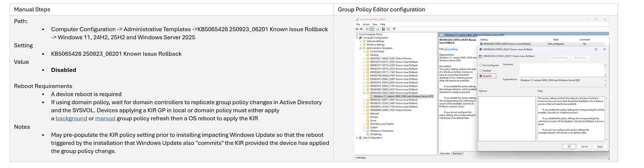The height and width of the screenshot is (168, 644).
Task: Click the Forward arrow toolbar icon
Action: tap(361, 29)
